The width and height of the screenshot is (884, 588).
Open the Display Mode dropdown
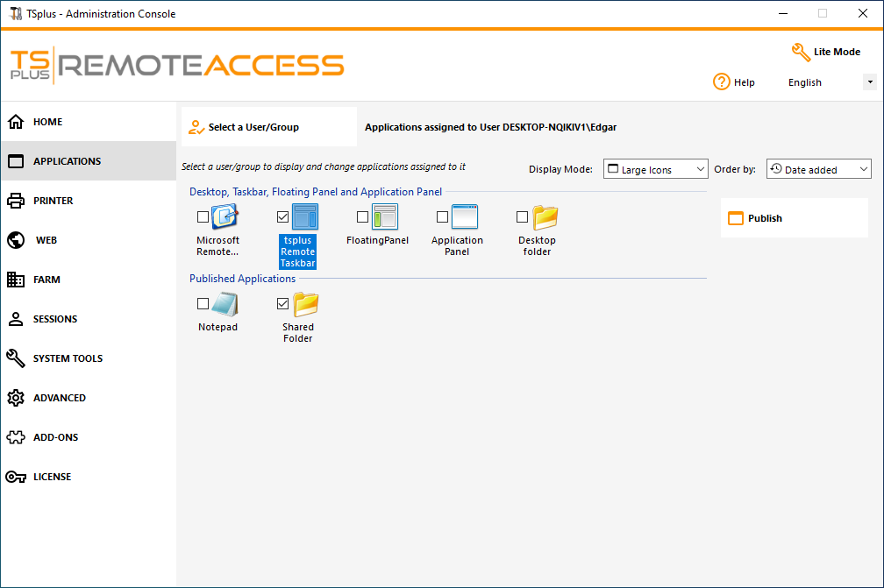point(655,168)
